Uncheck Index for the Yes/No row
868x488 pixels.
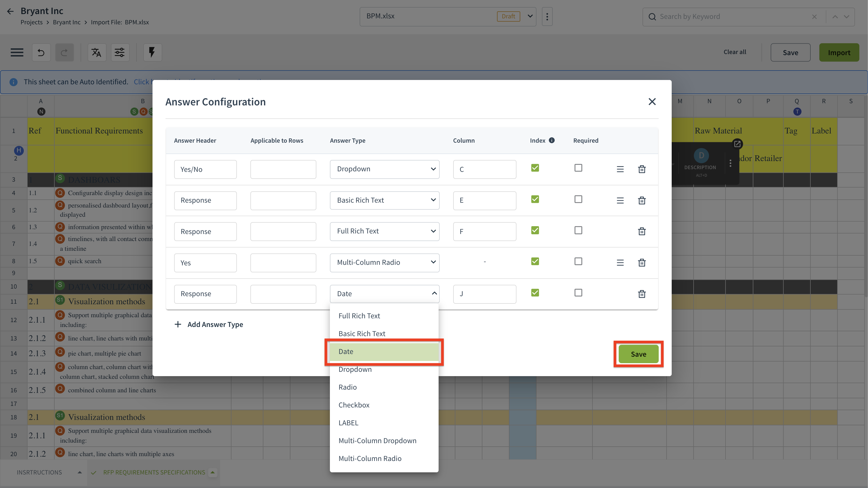[x=535, y=168]
